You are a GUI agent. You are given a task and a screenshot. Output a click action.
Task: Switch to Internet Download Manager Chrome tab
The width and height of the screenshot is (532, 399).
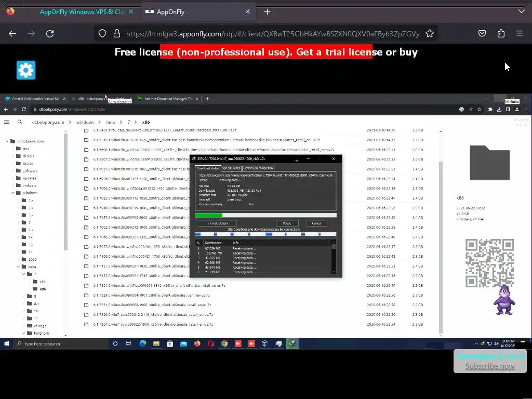click(x=168, y=99)
